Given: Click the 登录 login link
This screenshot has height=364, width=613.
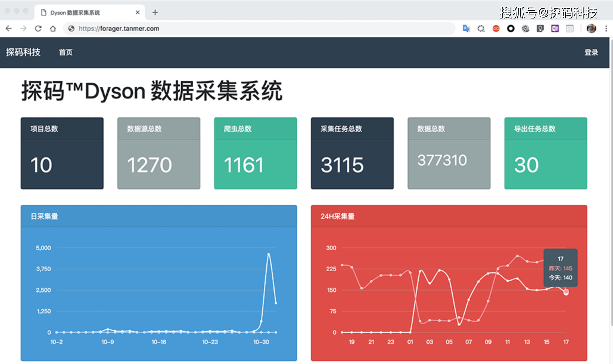Looking at the screenshot, I should coord(591,52).
